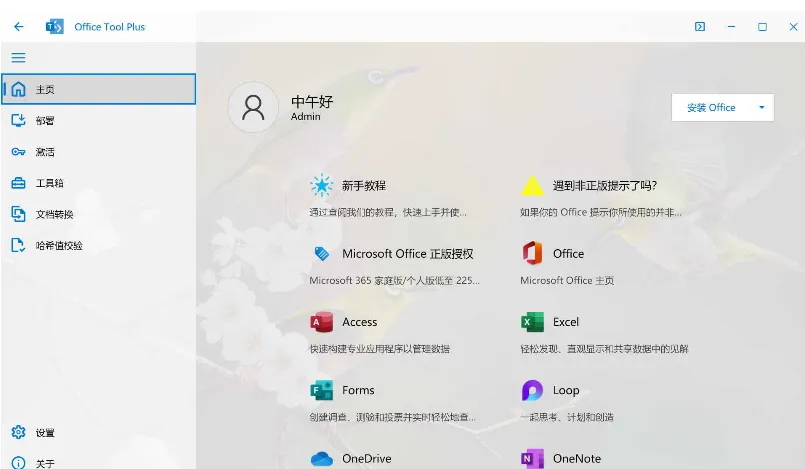The height and width of the screenshot is (469, 805).
Task: Click the blue price tag icon
Action: click(x=322, y=253)
